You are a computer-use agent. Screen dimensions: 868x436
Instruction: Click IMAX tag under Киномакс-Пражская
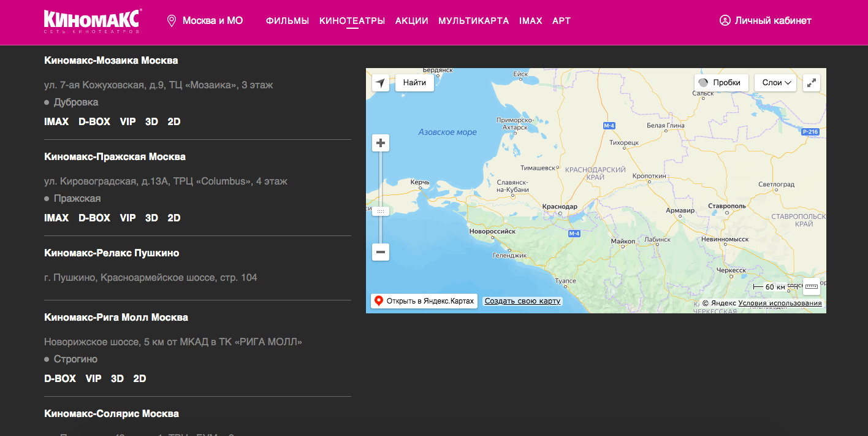56,218
